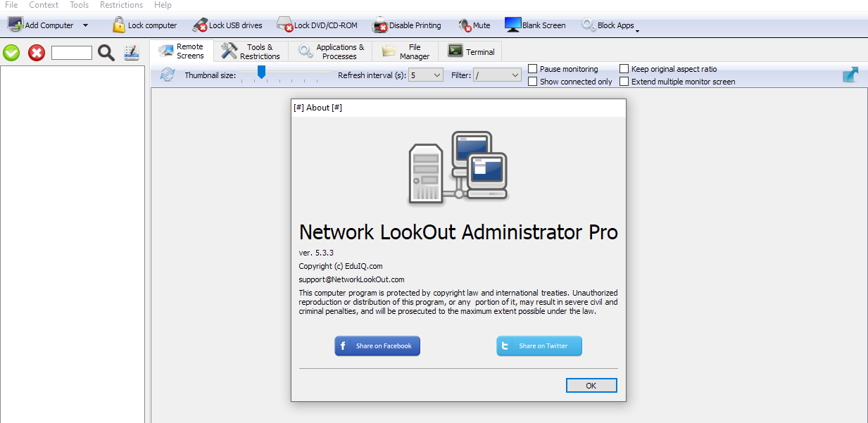Click Lock USB drives in the toolbar

point(227,25)
